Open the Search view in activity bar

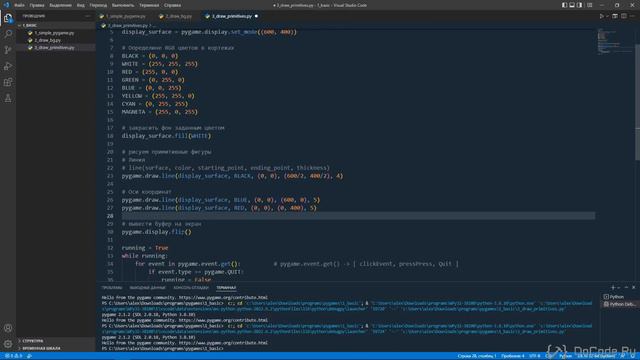(x=8, y=34)
